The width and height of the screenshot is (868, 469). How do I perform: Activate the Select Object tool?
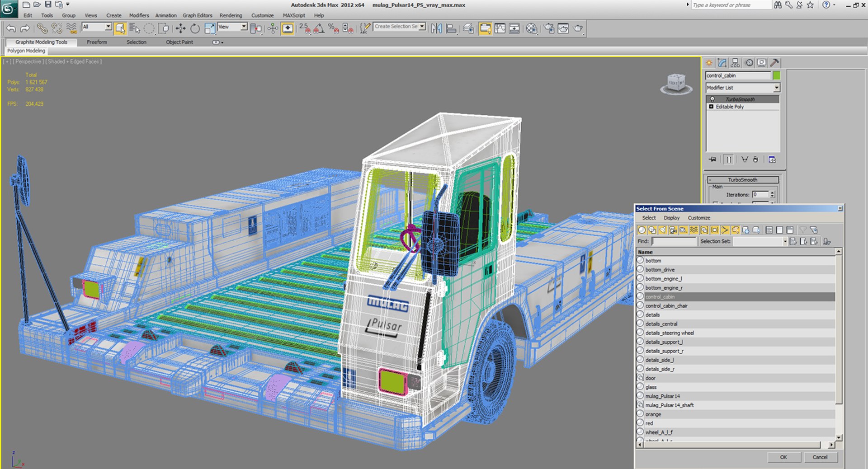120,28
